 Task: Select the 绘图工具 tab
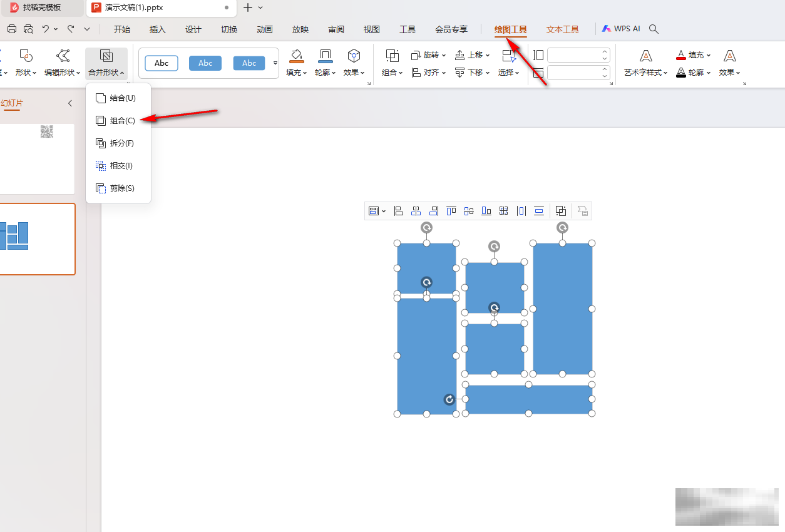(x=511, y=29)
